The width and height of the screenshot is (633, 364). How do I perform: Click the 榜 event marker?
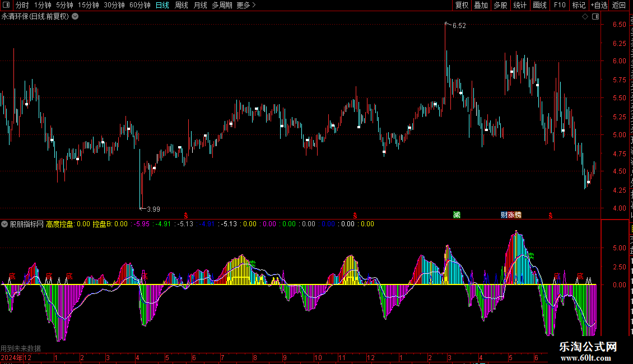[518, 214]
